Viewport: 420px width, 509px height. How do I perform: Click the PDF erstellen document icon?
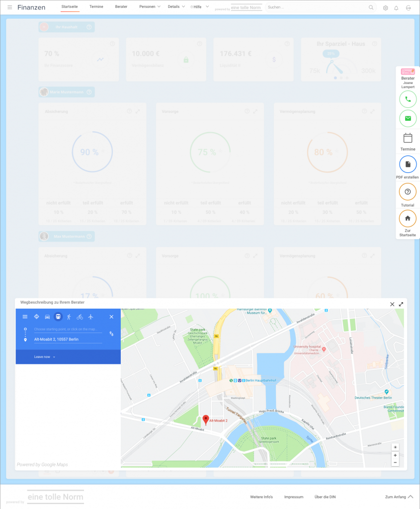(x=408, y=164)
